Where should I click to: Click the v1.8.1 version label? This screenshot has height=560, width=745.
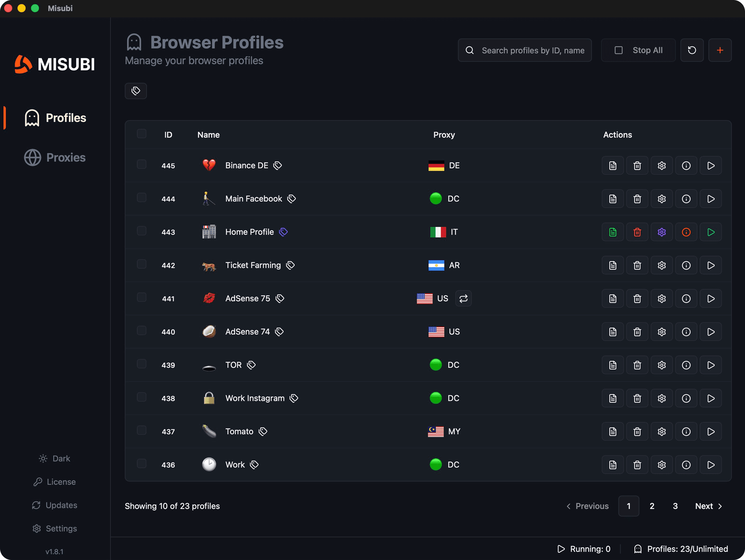[x=54, y=552]
